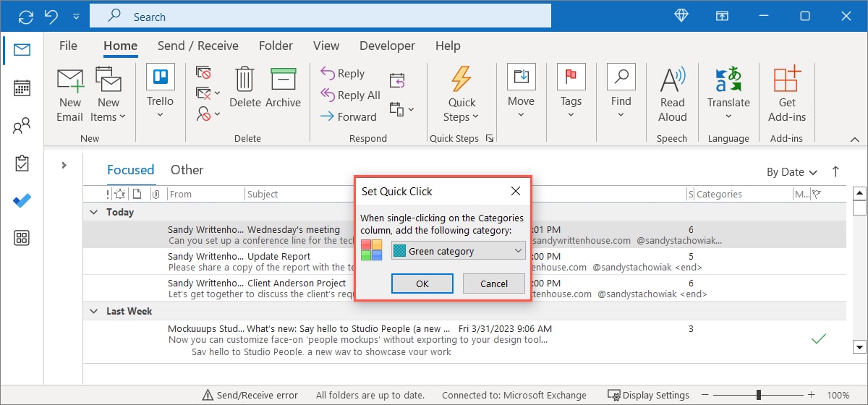Collapse the ribbon with chevron

click(x=854, y=138)
